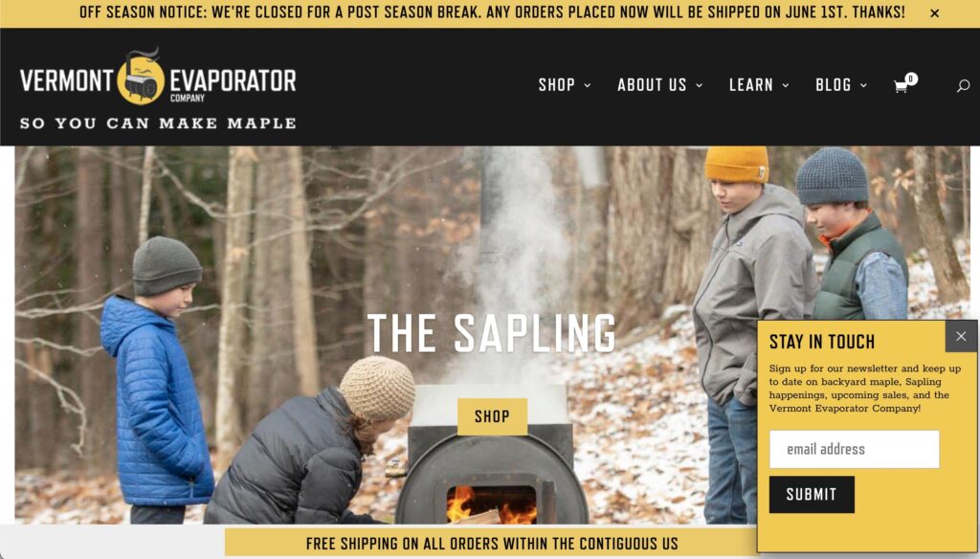Image resolution: width=980 pixels, height=559 pixels.
Task: Select the Learn navigation item
Action: coord(751,85)
